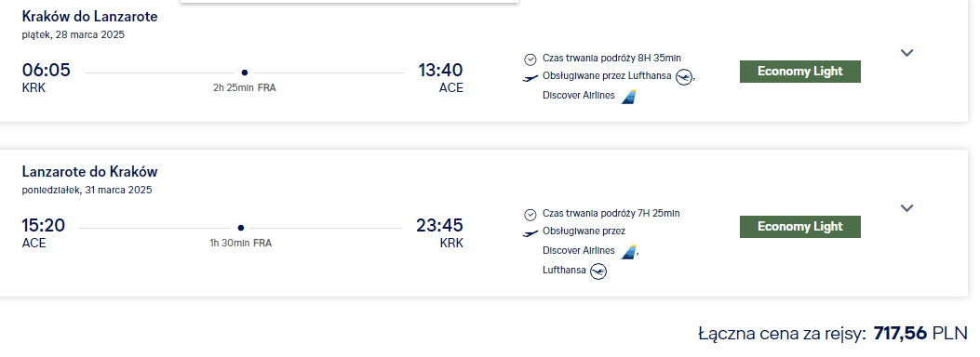Click the Lufthansa crane logo in outbound flight
Screen dimensions: 980x357
click(684, 77)
